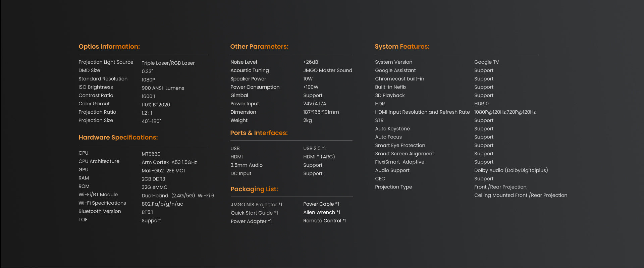The image size is (644, 268).
Task: Click the MT9630 CPU value
Action: click(151, 154)
